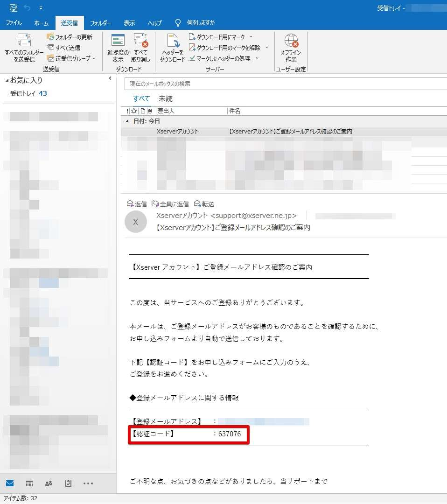This screenshot has height=504, width=447.
Task: Click Send/Receive icon in Quick Access toolbar
Action: 14,7
